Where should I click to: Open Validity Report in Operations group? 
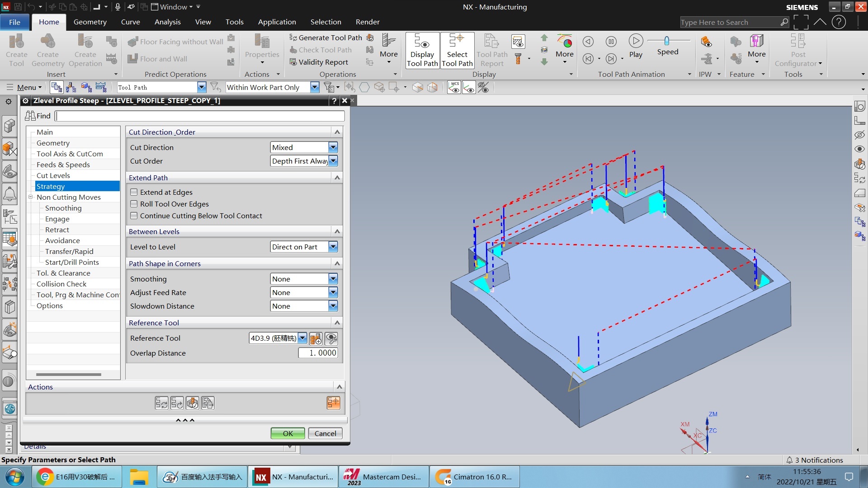pos(319,62)
